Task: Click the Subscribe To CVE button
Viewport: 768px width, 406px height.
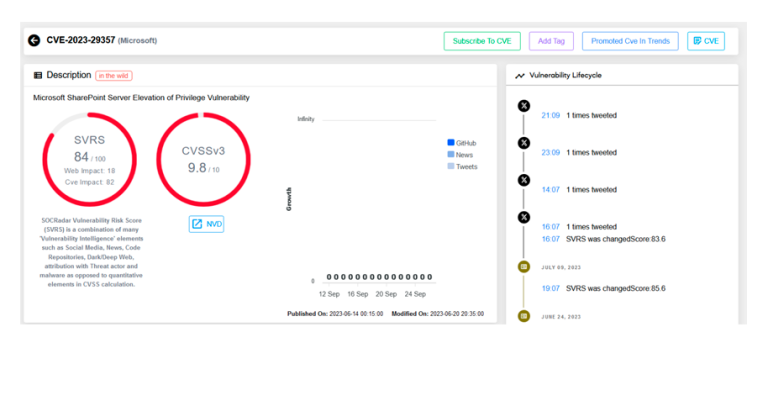Action: (482, 41)
